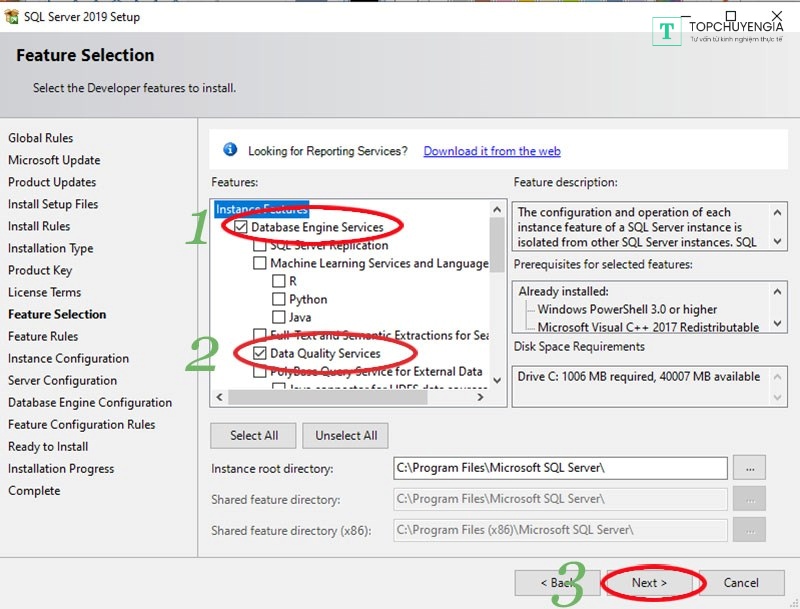
Task: Disable the Data Quality Services checkbox
Action: click(x=260, y=353)
